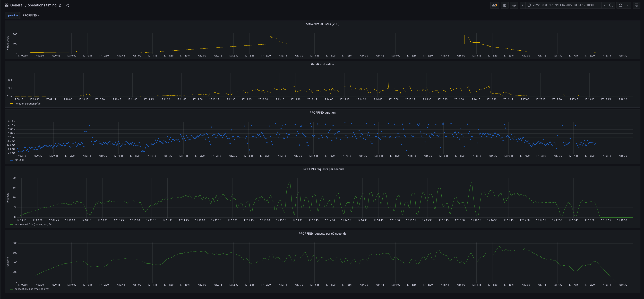Click the dashboards grid icon beside General
Viewport: 644px width, 299px height.
(7, 5)
